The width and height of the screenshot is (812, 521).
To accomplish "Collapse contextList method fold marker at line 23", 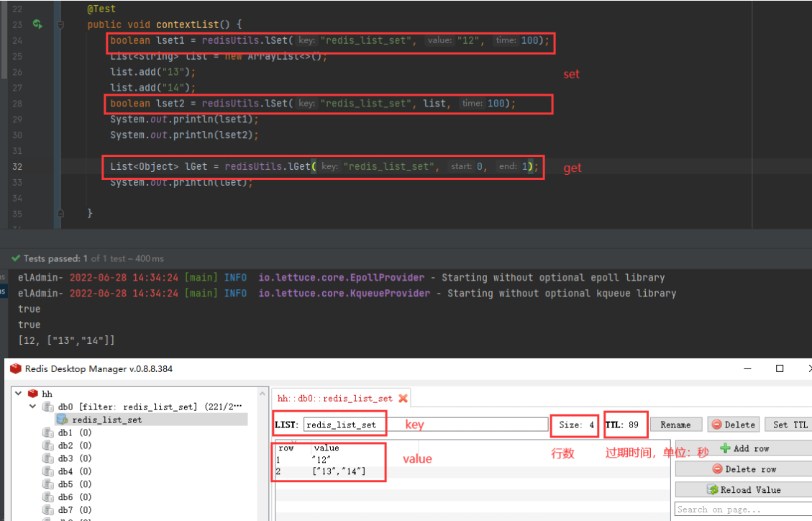I will (x=60, y=24).
